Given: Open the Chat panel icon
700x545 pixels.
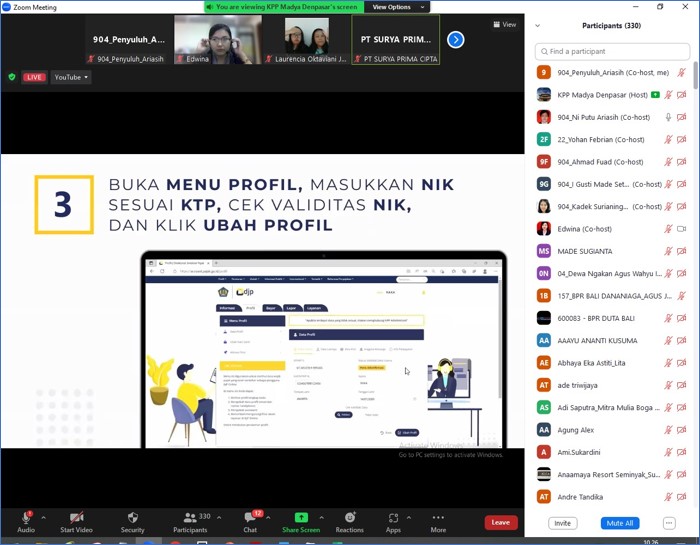Looking at the screenshot, I should tap(250, 518).
